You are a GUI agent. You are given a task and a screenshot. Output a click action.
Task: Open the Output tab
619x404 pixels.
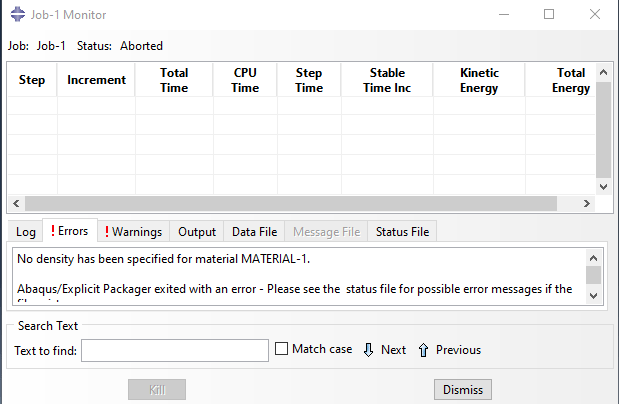197,232
